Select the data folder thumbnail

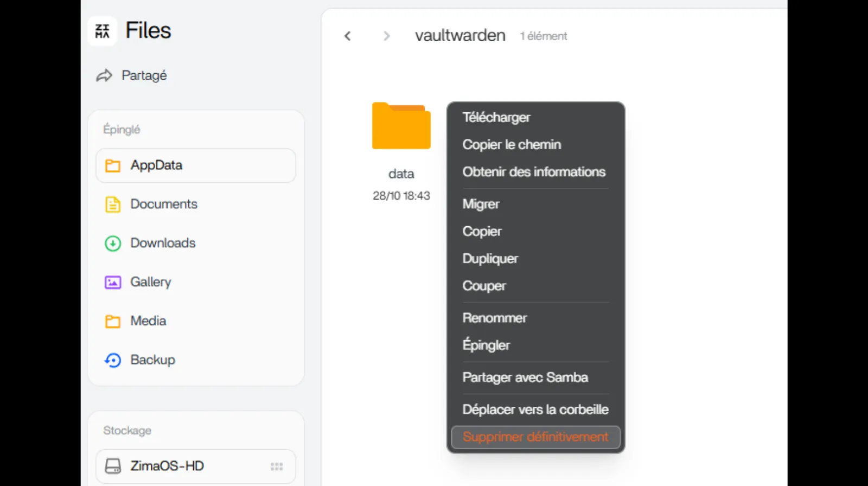pyautogui.click(x=401, y=126)
